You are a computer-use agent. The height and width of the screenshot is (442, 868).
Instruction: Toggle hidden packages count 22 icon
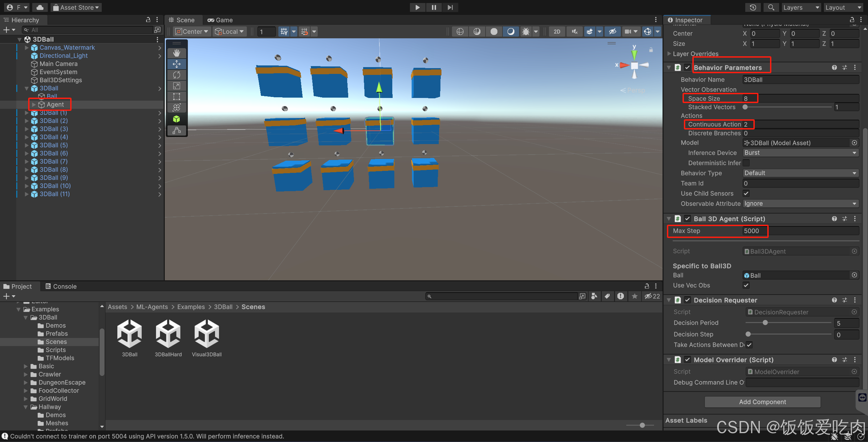pos(652,296)
